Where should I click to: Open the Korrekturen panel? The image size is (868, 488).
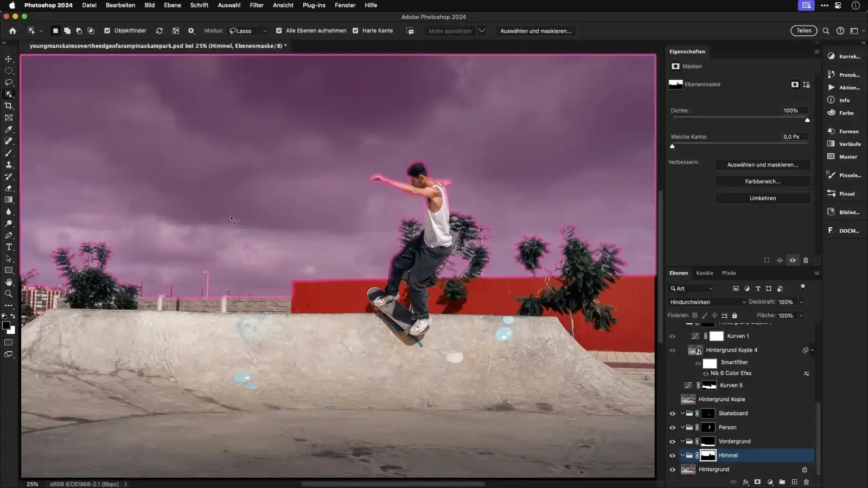(844, 56)
